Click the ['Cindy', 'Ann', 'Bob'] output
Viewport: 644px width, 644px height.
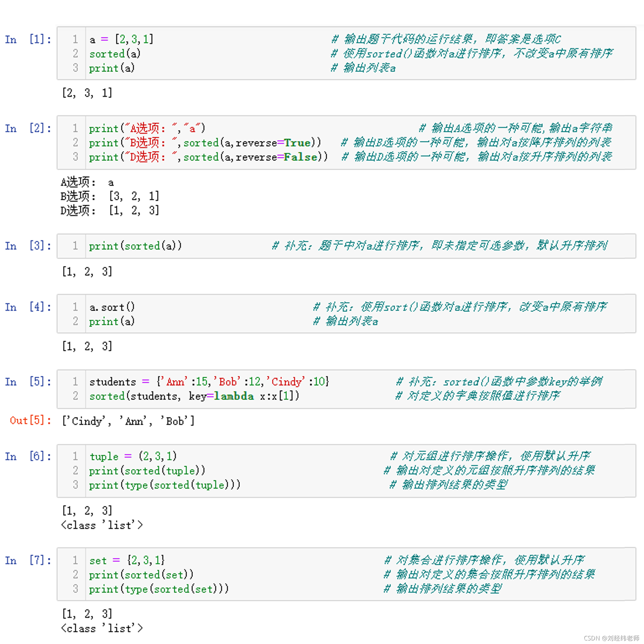pos(128,421)
